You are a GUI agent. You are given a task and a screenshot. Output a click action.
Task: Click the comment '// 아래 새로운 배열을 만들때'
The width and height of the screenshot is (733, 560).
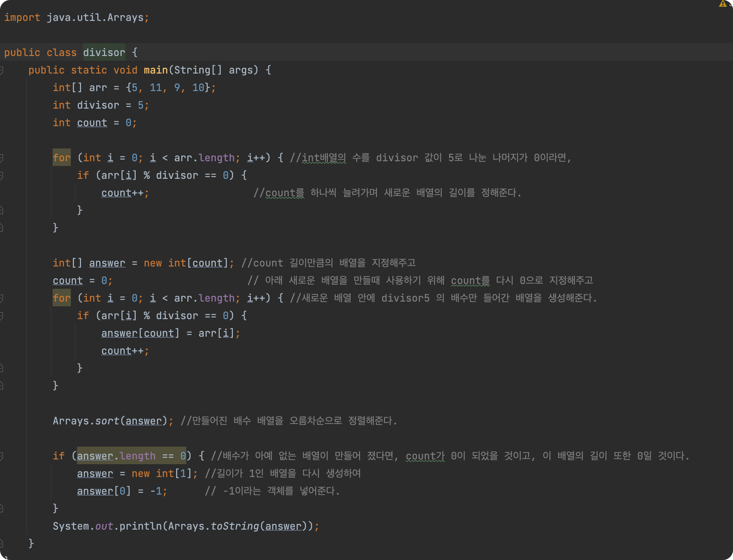tap(420, 280)
